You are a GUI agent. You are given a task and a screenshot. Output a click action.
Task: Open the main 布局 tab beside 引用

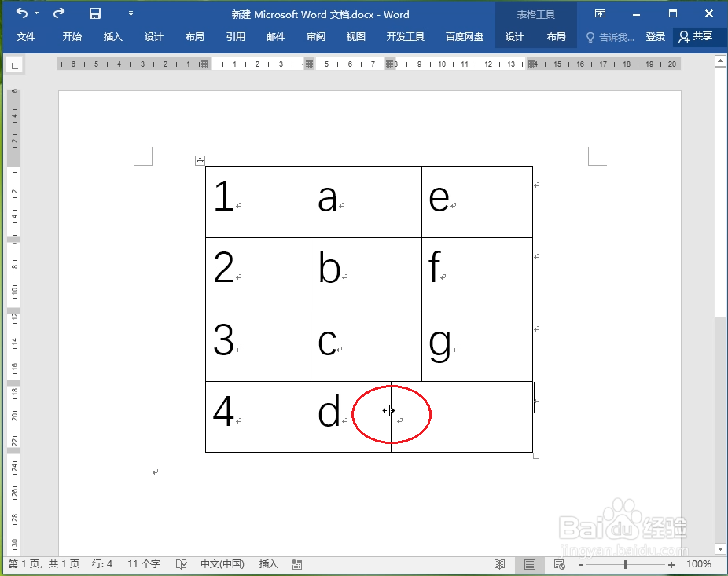pos(194,37)
